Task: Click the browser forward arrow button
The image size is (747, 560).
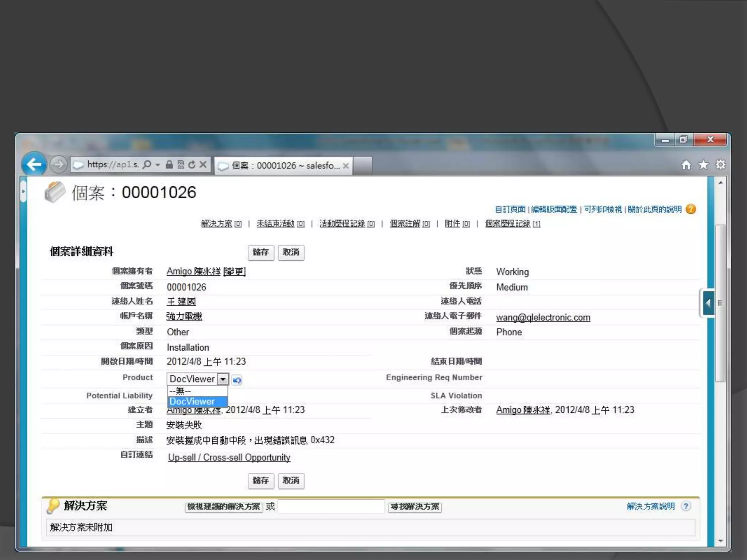Action: (58, 165)
